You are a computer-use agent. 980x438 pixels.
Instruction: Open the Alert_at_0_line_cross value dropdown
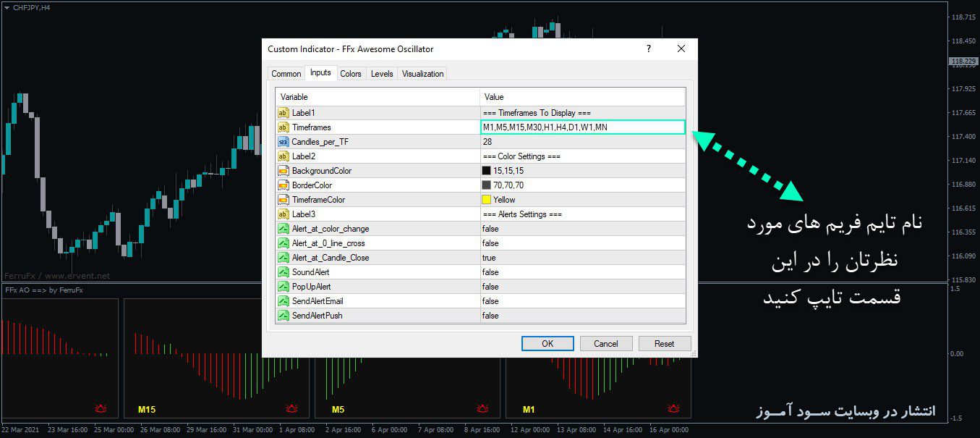click(582, 243)
